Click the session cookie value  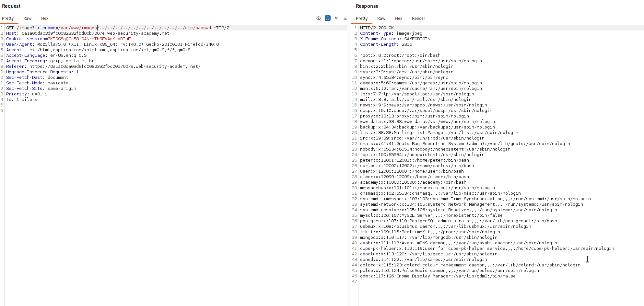click(89, 39)
